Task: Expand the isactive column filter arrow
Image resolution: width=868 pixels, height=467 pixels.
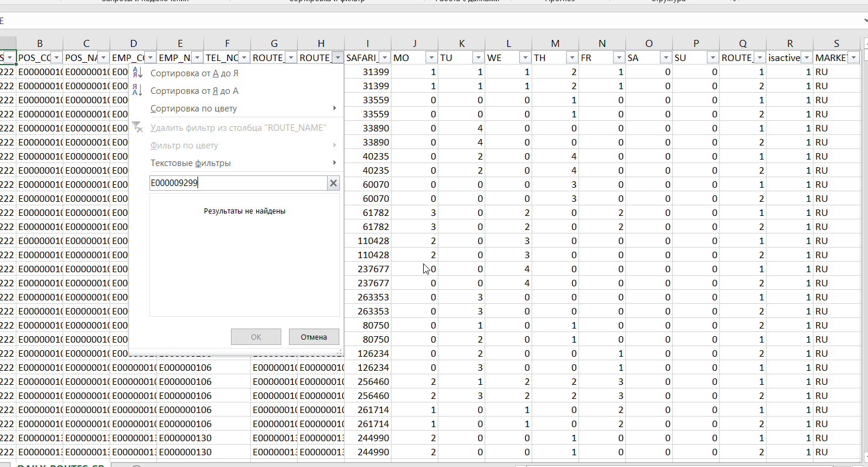Action: coord(806,57)
